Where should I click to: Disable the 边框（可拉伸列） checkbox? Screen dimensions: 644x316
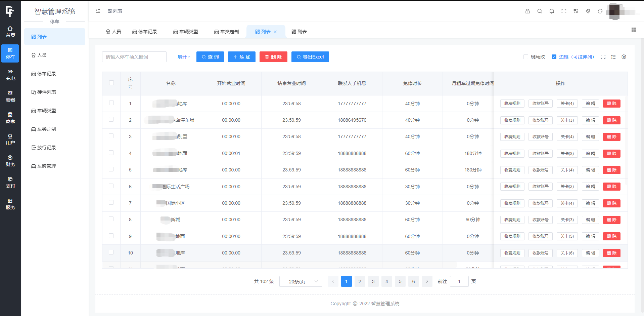[554, 57]
